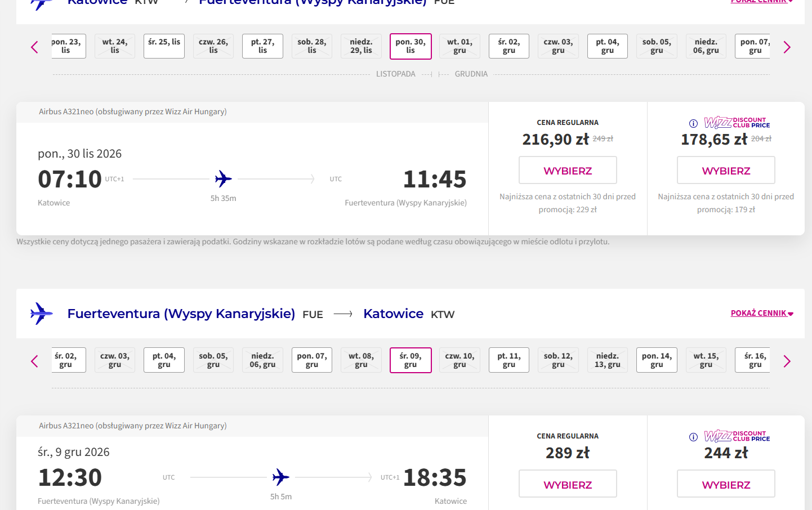Click return departure time 12:30
Image resolution: width=812 pixels, height=510 pixels.
coord(70,478)
